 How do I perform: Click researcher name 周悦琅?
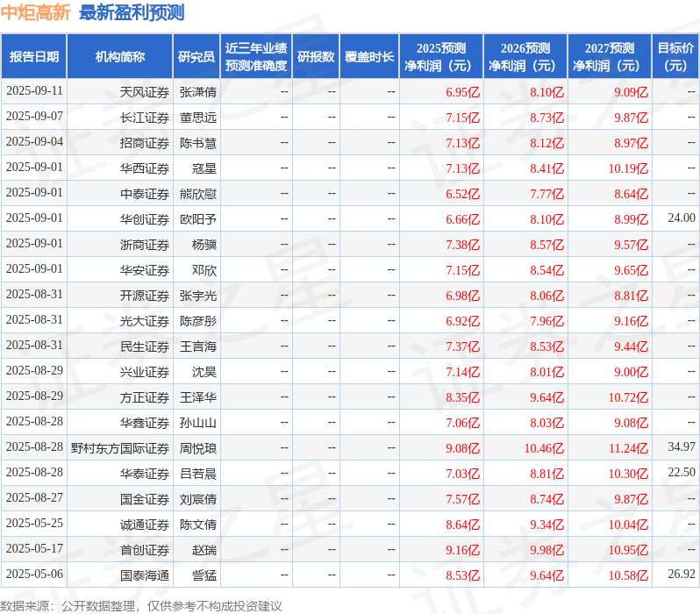tap(197, 448)
